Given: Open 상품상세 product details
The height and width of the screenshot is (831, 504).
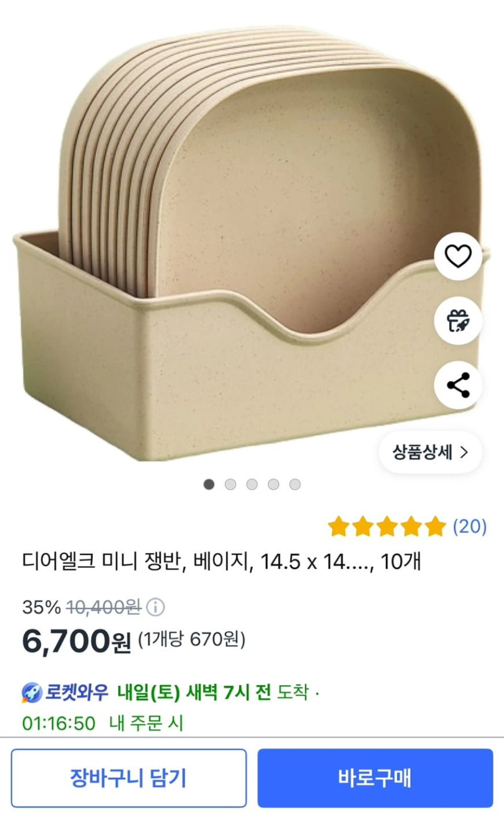Looking at the screenshot, I should pos(430,453).
